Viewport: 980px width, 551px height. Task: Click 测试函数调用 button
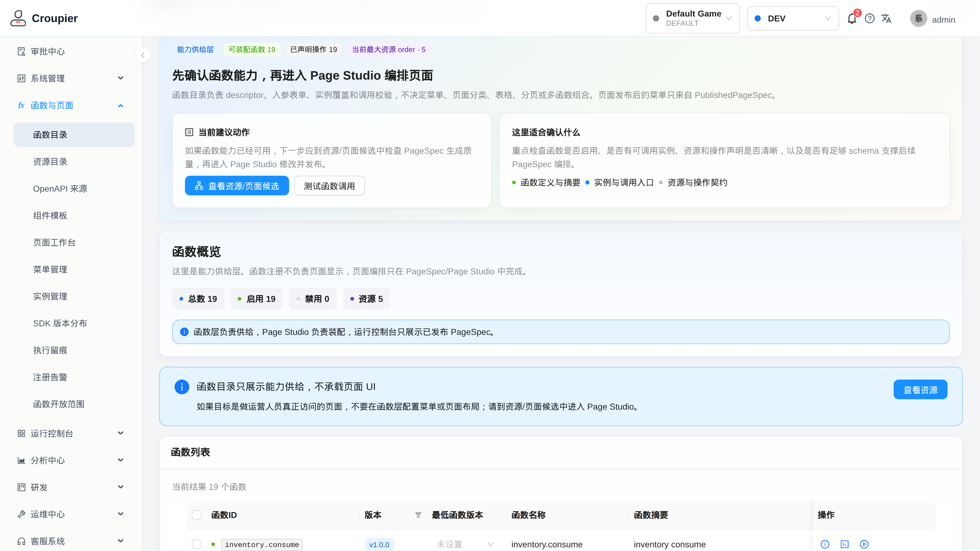pos(329,186)
